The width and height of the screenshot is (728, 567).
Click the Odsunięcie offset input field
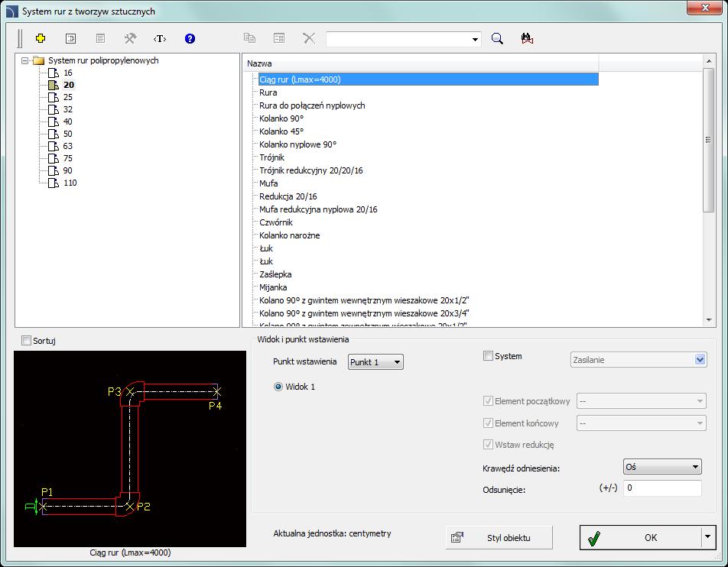coord(662,488)
